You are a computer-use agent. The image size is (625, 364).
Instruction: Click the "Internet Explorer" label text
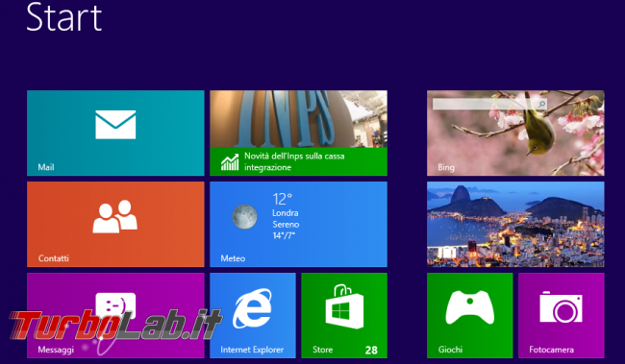click(252, 350)
